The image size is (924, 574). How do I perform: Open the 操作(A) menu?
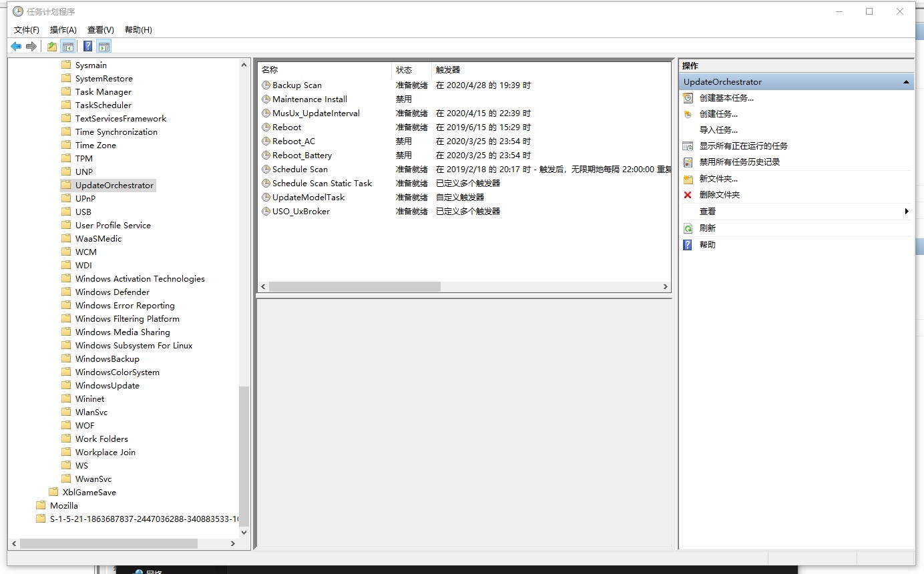[63, 30]
